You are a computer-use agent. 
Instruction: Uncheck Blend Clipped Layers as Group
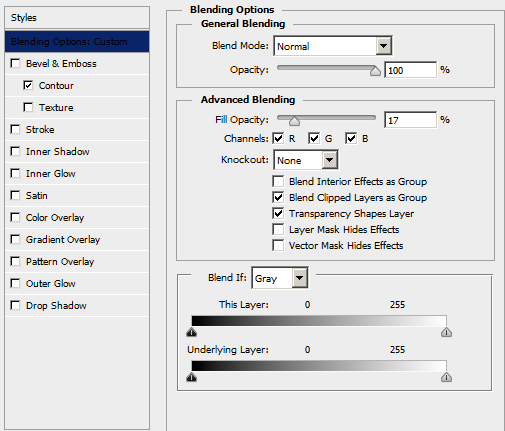click(x=278, y=197)
